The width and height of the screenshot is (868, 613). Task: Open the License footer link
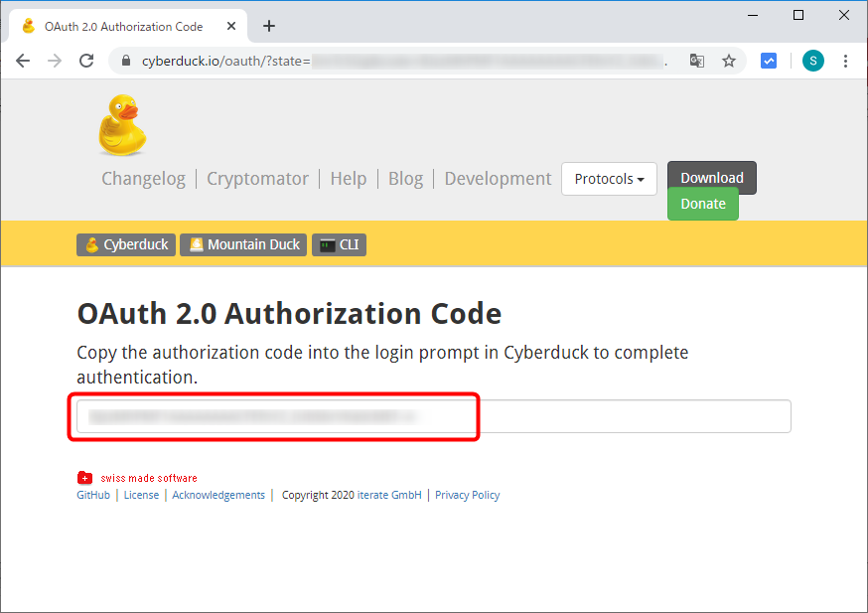[141, 495]
